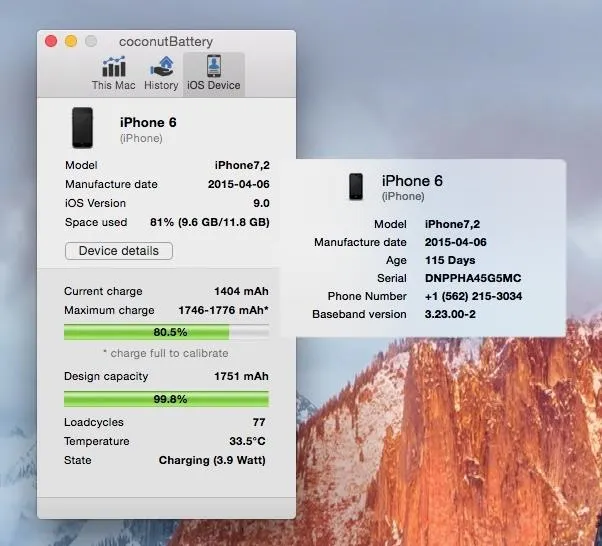The height and width of the screenshot is (546, 602).
Task: Close the coconutBattery window with red button
Action: coord(51,41)
